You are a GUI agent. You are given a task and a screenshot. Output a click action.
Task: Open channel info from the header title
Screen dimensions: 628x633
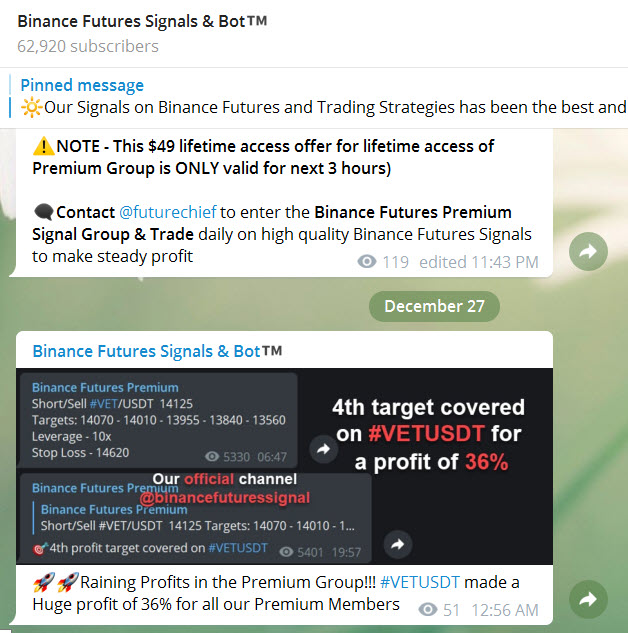(x=142, y=21)
